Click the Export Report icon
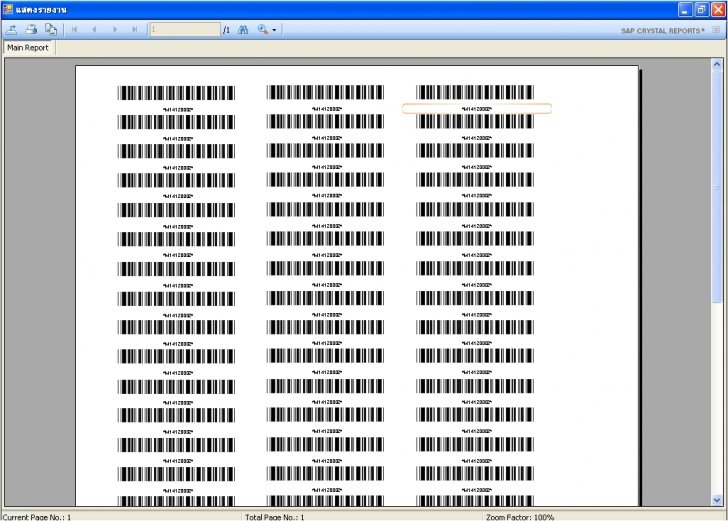Image resolution: width=728 pixels, height=521 pixels. tap(12, 30)
